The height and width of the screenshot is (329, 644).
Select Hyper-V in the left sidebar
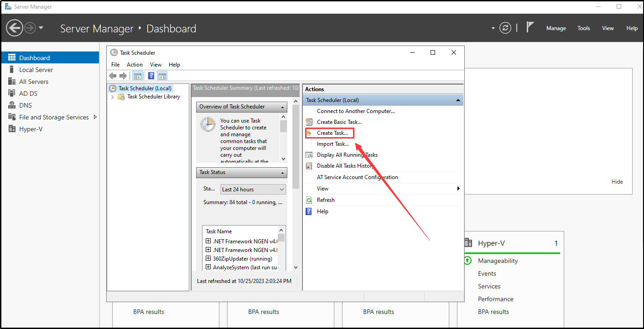(x=31, y=129)
